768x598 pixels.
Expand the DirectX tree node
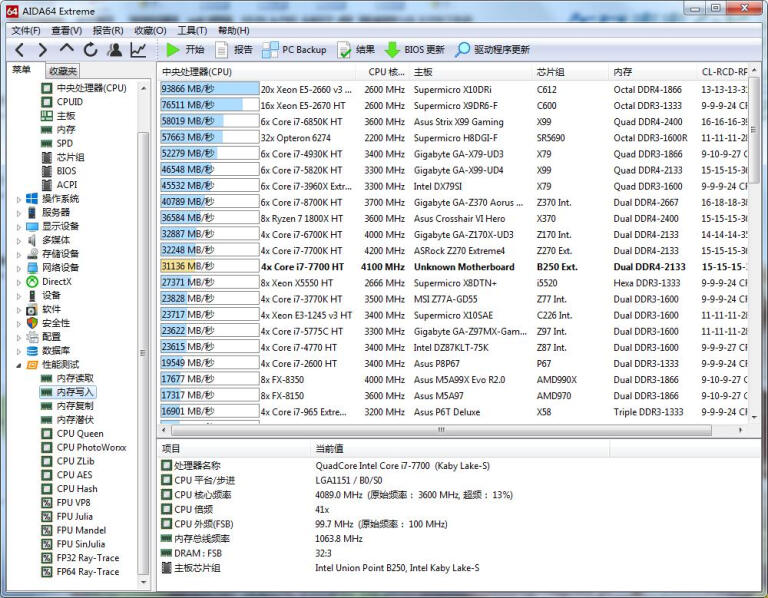[x=19, y=282]
